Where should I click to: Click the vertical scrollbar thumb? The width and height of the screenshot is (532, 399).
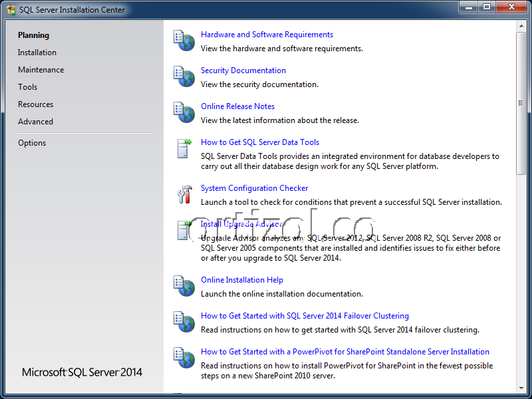click(x=521, y=103)
